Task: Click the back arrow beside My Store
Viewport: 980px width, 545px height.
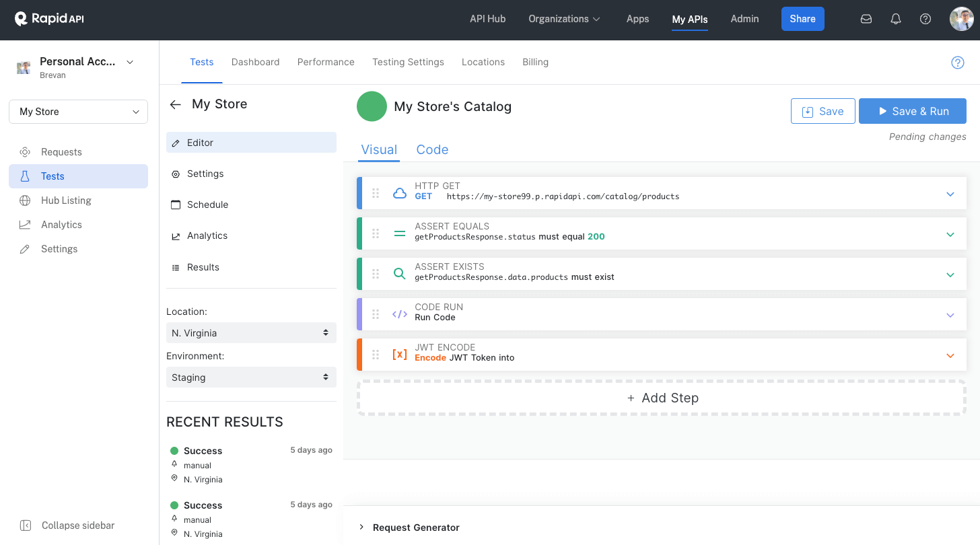Action: (x=176, y=104)
